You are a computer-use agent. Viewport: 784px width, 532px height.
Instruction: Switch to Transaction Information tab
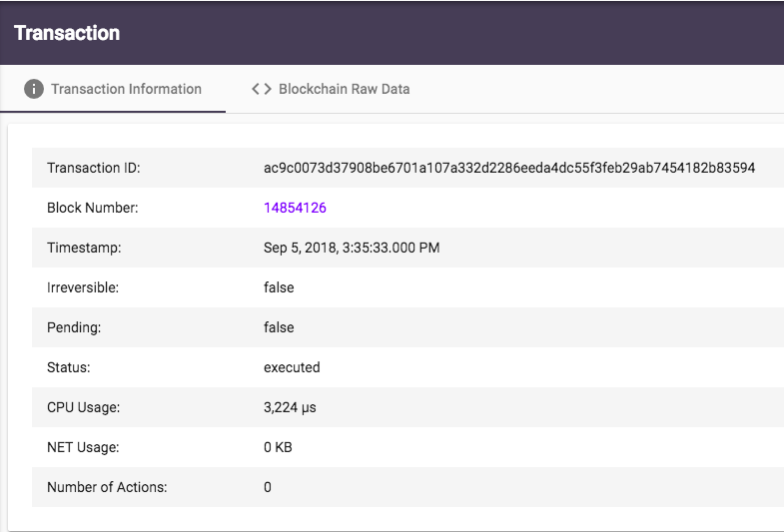click(x=113, y=89)
